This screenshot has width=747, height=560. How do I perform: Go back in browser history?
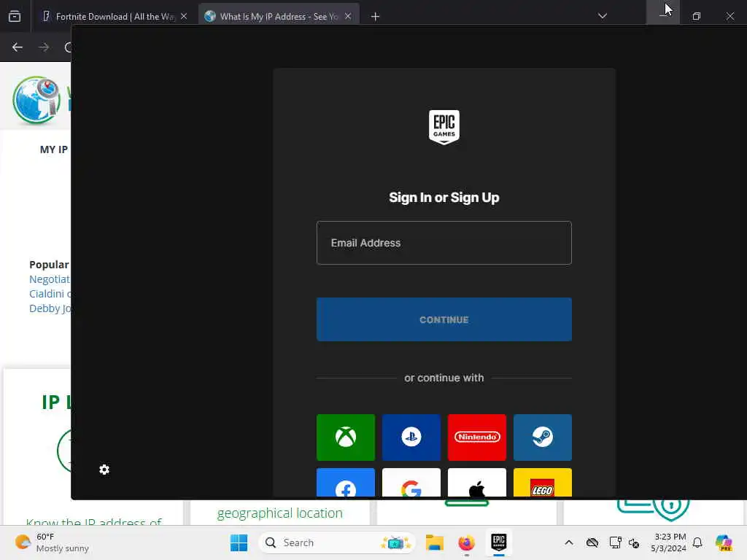[x=18, y=47]
